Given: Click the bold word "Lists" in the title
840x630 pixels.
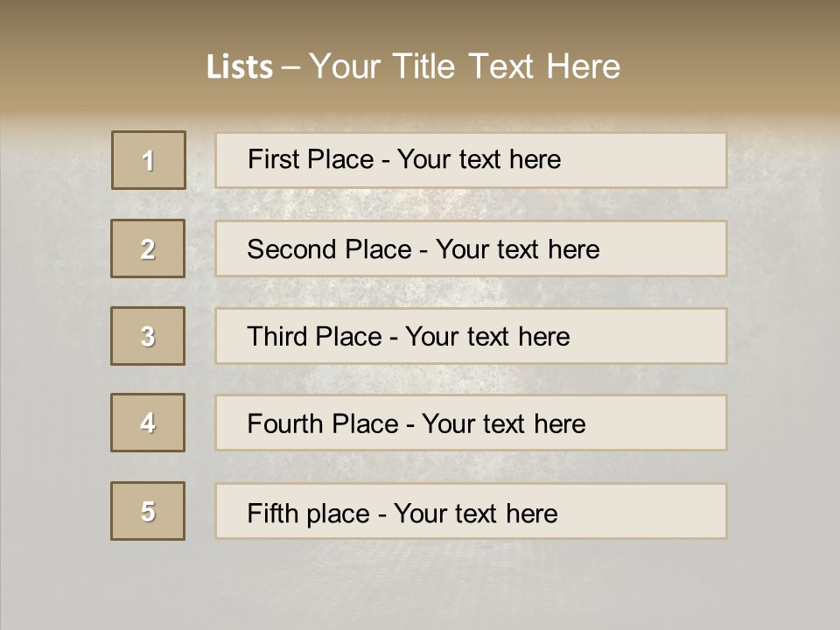Looking at the screenshot, I should coord(240,67).
